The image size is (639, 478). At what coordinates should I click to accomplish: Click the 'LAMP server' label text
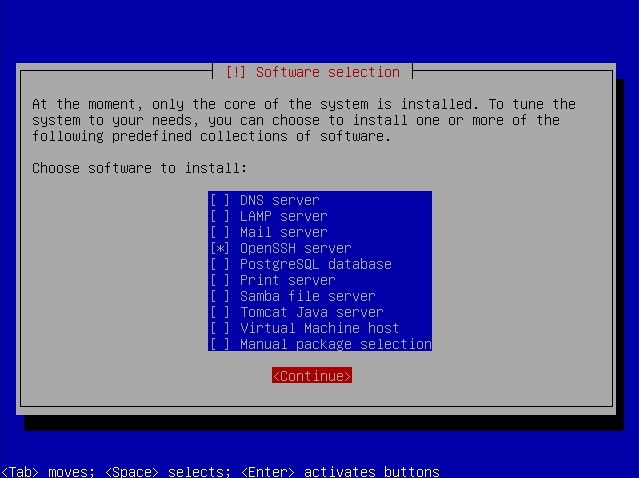click(x=284, y=216)
